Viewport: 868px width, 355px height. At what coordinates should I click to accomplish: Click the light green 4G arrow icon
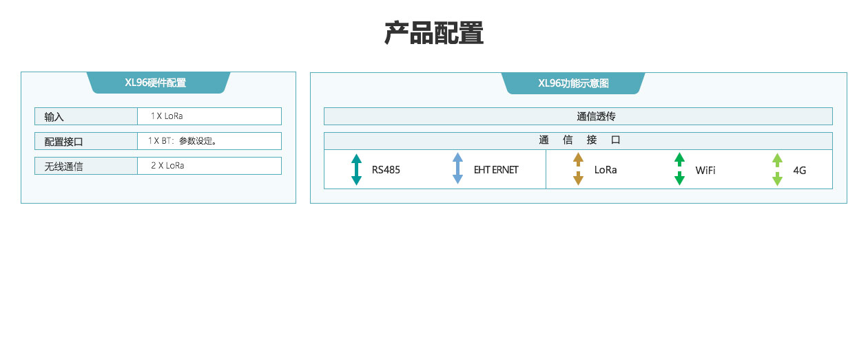(x=777, y=169)
